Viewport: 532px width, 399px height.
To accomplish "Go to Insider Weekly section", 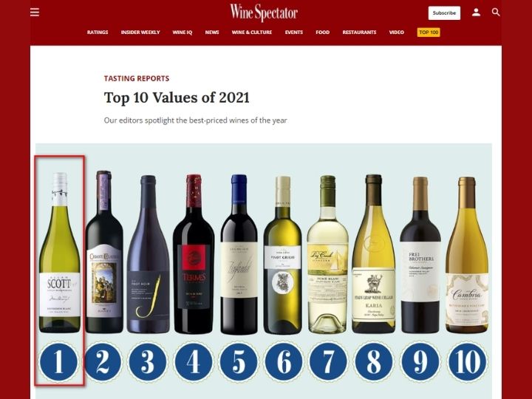I will point(140,33).
